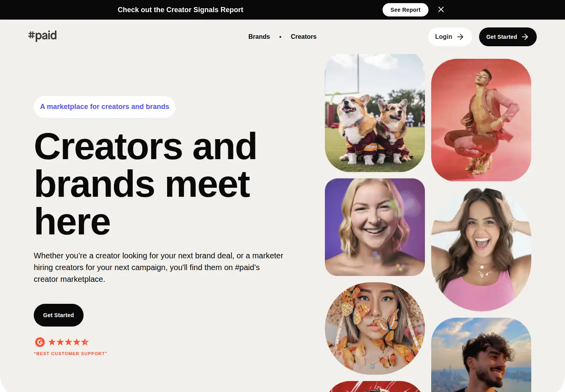The height and width of the screenshot is (392, 565).
Task: Open the corgi dogs photo
Action: pos(375,113)
